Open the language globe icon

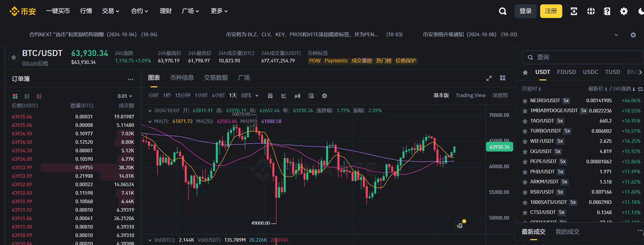(x=591, y=11)
